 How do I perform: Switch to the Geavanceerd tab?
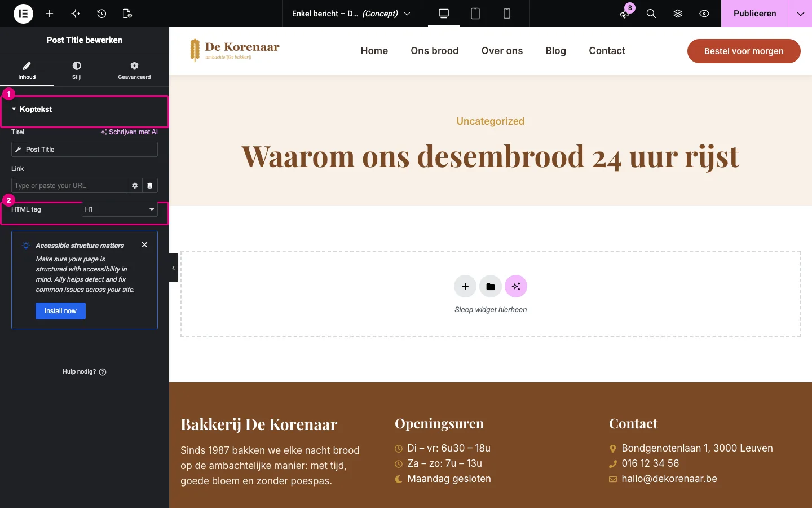pyautogui.click(x=134, y=71)
